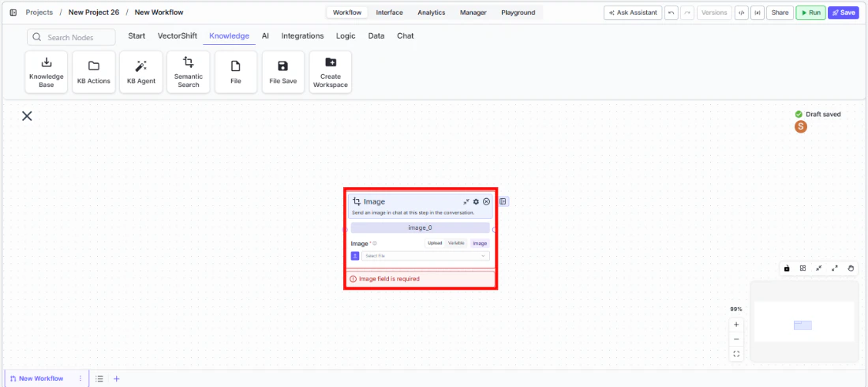
Task: Toggle the canvas lock icon
Action: tap(787, 269)
